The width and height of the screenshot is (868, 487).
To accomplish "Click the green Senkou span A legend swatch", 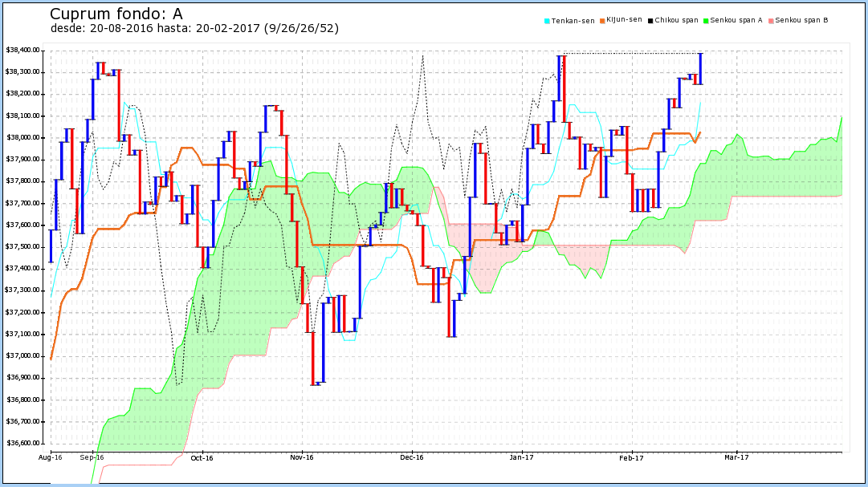I will point(707,21).
